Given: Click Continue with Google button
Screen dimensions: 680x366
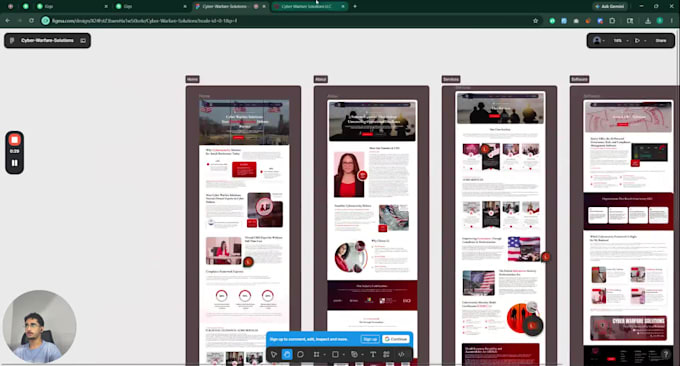Looking at the screenshot, I should (396, 339).
